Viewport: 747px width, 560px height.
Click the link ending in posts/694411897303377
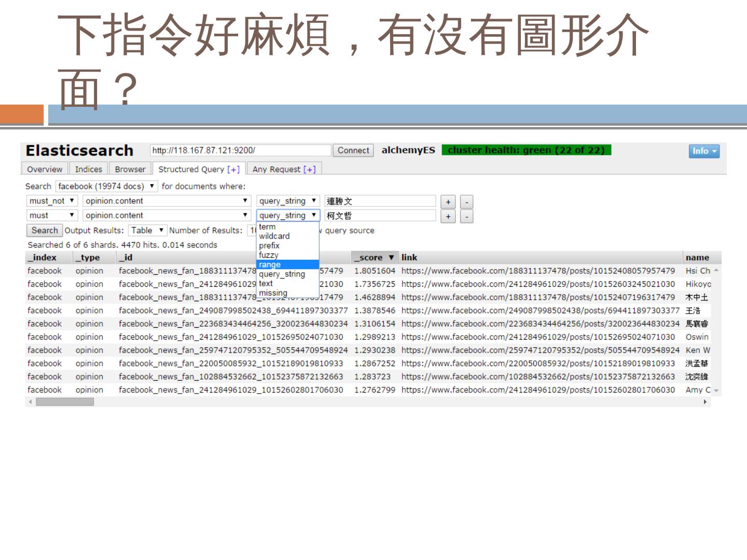tap(540, 311)
